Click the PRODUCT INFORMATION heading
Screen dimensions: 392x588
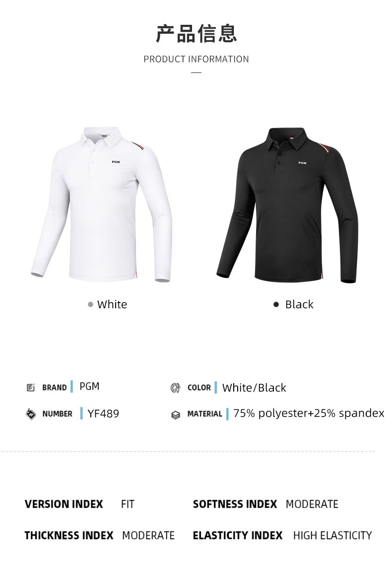pos(196,59)
